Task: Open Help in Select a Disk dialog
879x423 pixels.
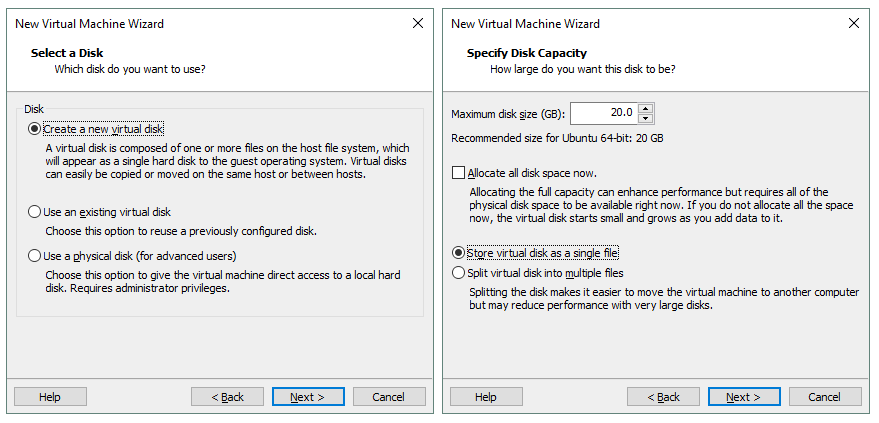Action: [x=50, y=397]
